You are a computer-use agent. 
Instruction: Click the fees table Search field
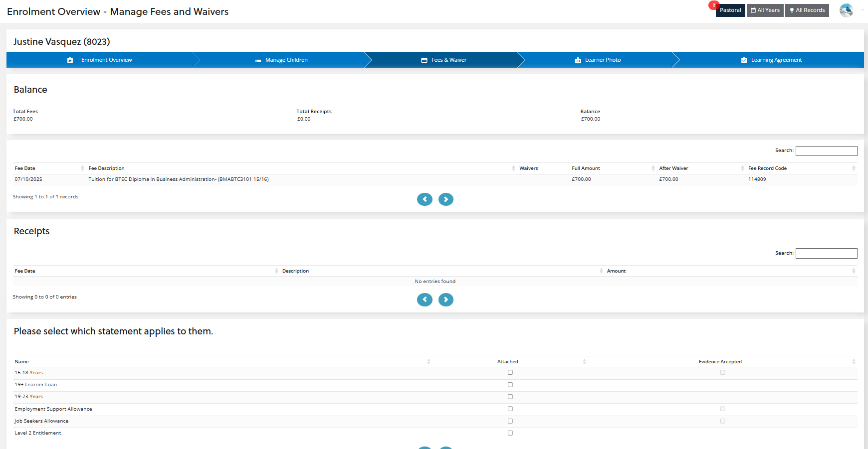pos(826,151)
